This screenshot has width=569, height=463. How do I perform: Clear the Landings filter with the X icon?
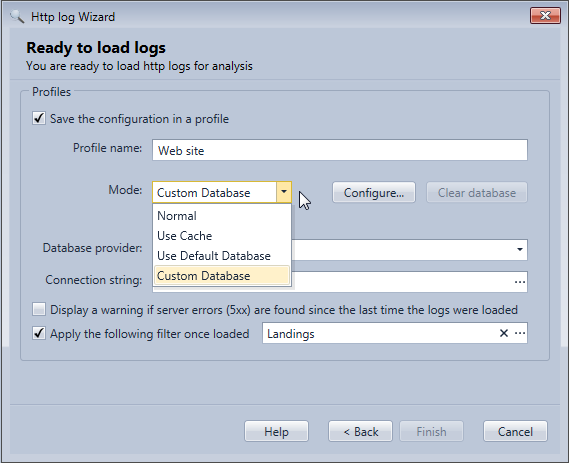tap(504, 333)
